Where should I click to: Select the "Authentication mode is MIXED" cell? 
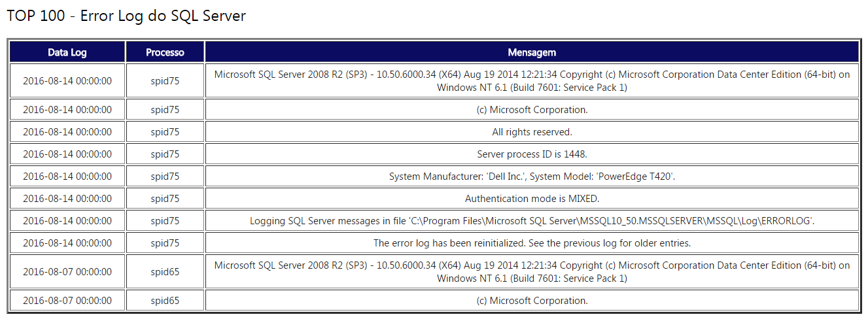click(x=532, y=199)
